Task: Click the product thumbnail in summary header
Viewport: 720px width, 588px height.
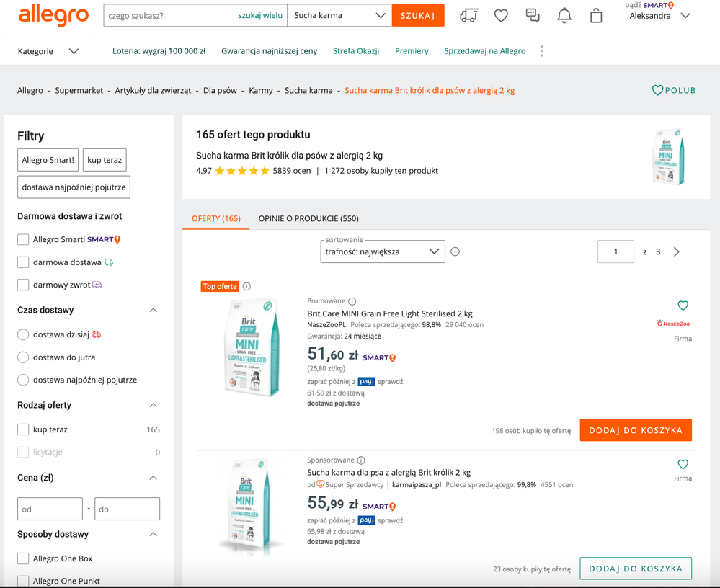Action: coord(669,156)
